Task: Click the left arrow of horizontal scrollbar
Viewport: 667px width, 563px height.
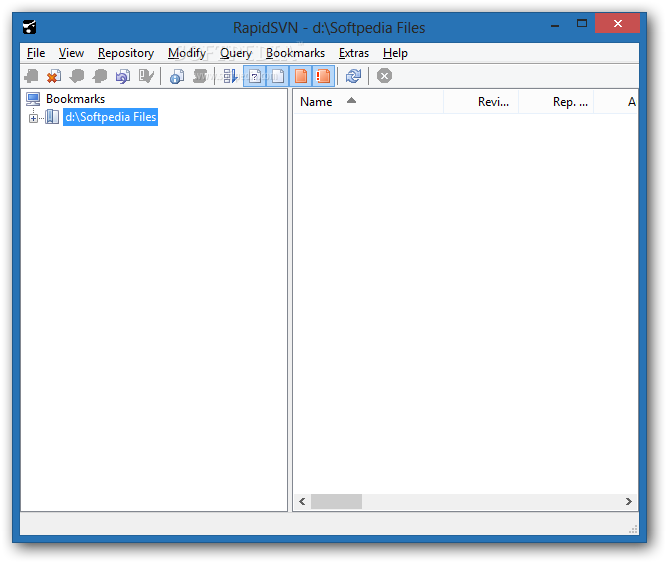Action: (x=302, y=502)
